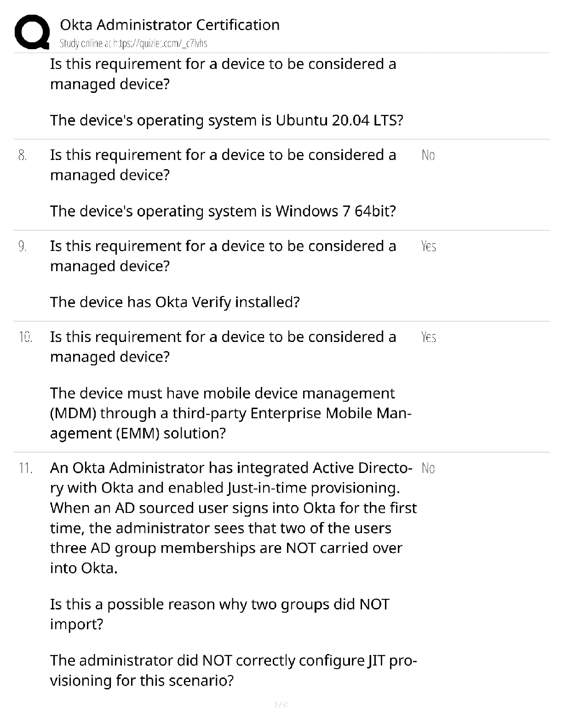The width and height of the screenshot is (563, 728).
Task: Select "Is this a possible reason" sentence
Action: (219, 614)
